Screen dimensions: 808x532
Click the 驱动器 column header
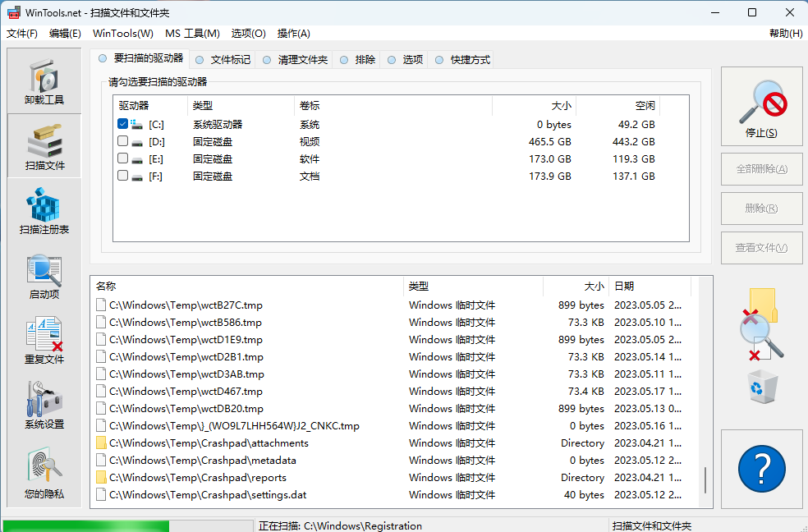tap(150, 106)
